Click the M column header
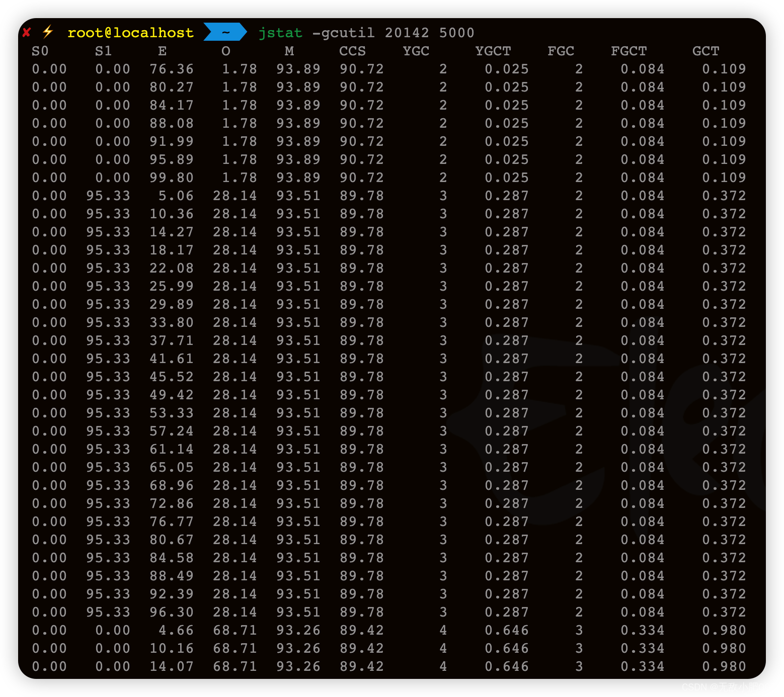Image resolution: width=784 pixels, height=697 pixels. click(289, 51)
